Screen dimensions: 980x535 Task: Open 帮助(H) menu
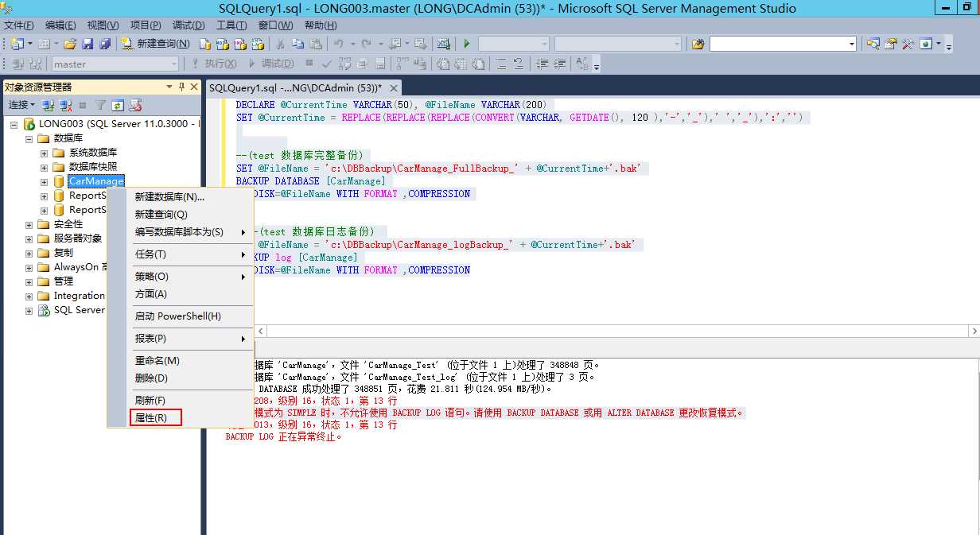pyautogui.click(x=320, y=25)
